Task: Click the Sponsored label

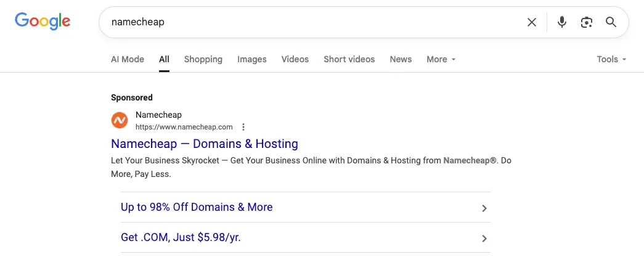Action: click(x=131, y=97)
